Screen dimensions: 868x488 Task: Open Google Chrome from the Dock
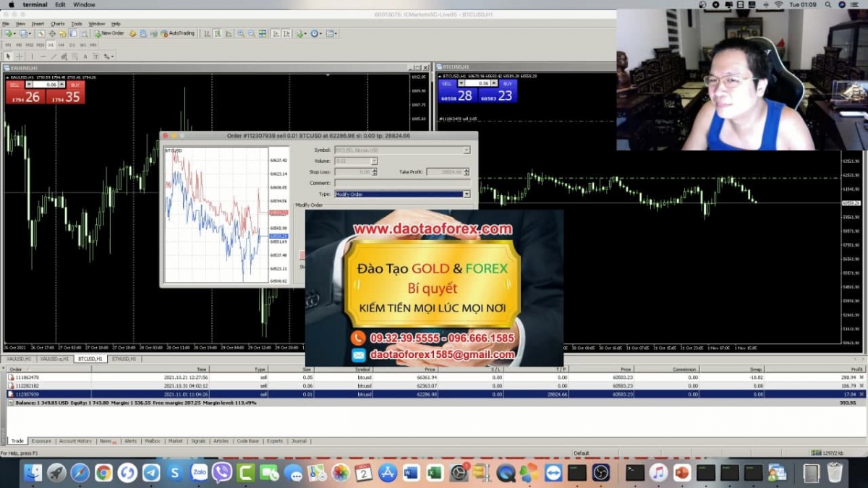click(103, 473)
